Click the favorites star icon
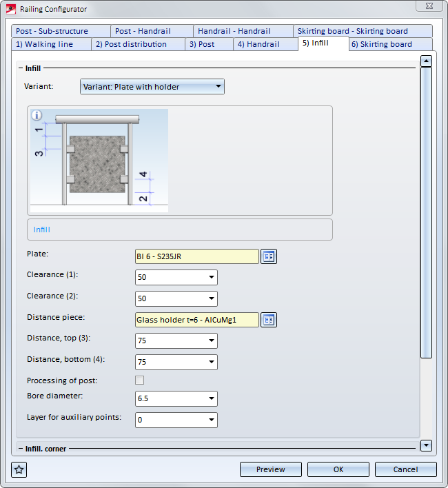 click(x=19, y=469)
